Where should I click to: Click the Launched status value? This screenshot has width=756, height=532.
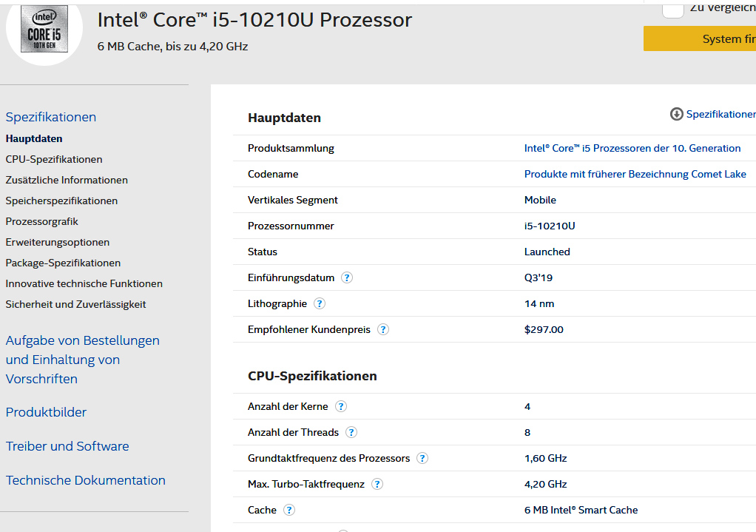[547, 252]
